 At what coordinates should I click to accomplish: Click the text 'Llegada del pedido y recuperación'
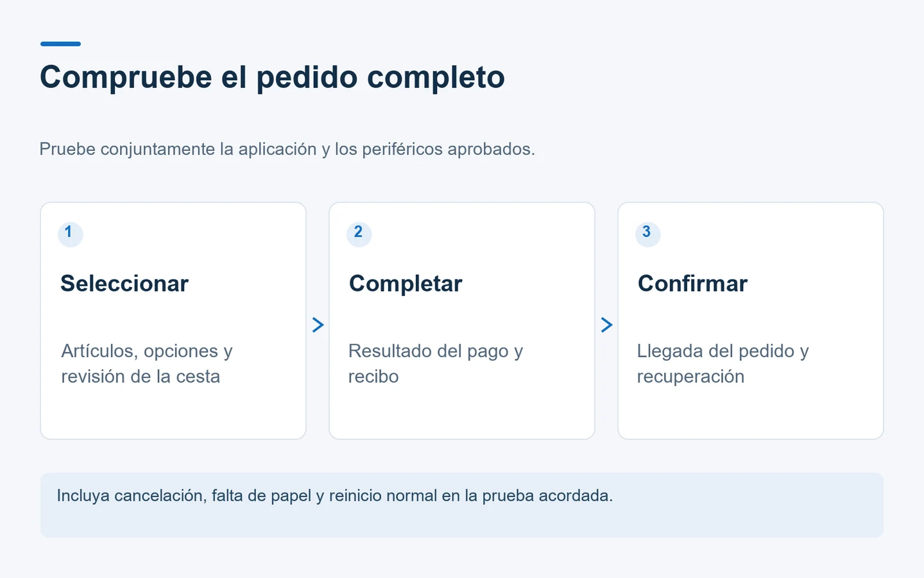723,363
